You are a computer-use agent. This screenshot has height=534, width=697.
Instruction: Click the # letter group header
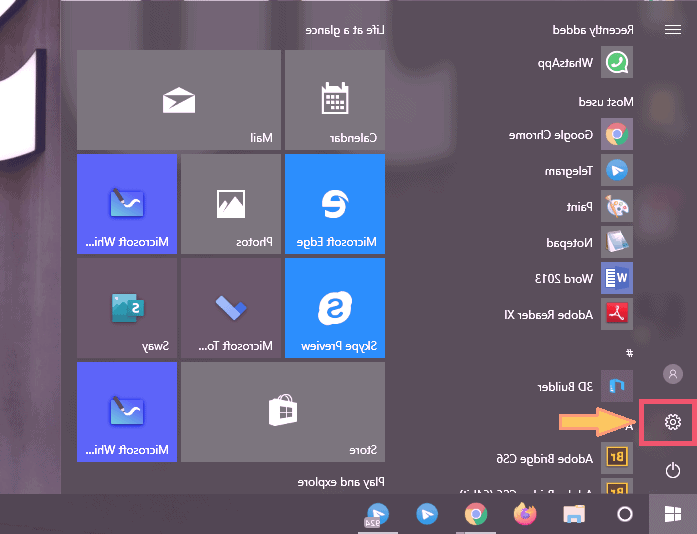pyautogui.click(x=629, y=353)
